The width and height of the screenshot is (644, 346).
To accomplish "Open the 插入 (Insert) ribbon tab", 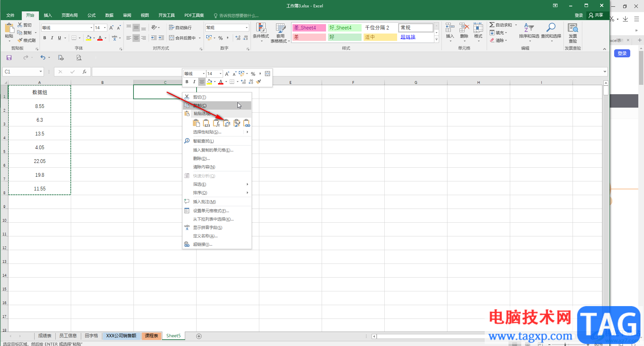I will coord(48,15).
